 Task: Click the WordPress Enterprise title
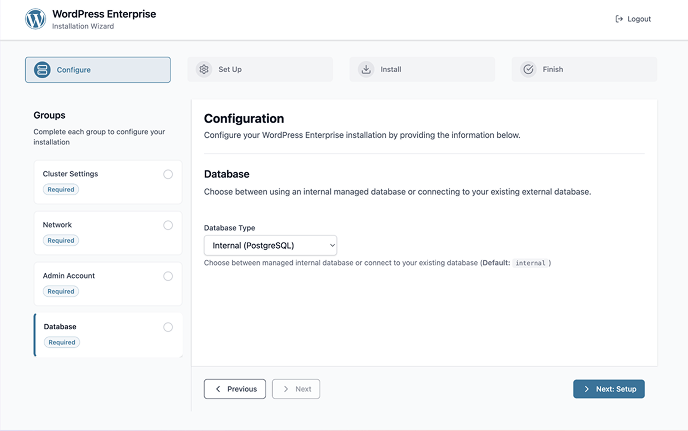[104, 14]
